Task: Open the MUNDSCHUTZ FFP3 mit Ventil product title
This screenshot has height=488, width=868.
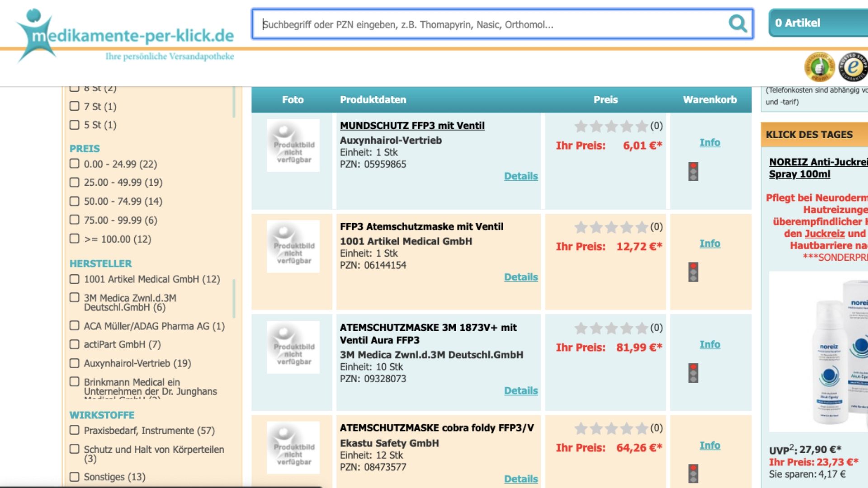Action: (412, 126)
